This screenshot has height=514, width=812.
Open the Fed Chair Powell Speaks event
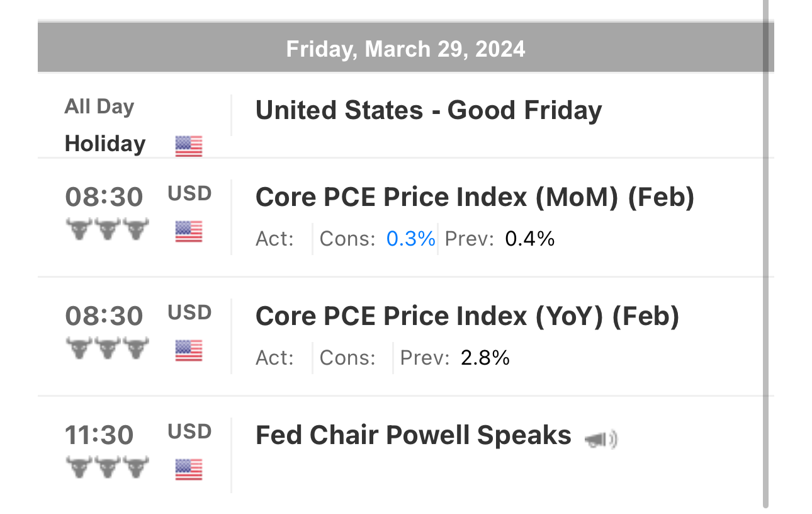413,435
